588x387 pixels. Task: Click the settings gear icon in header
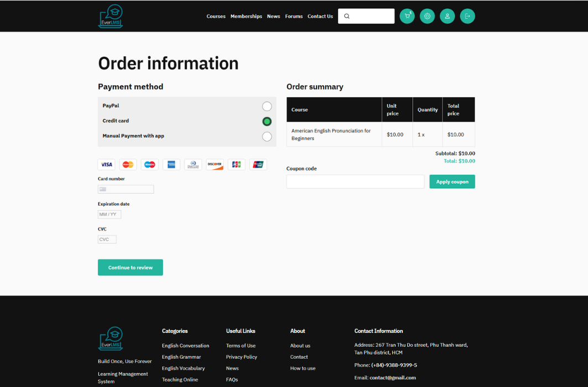[x=427, y=16]
